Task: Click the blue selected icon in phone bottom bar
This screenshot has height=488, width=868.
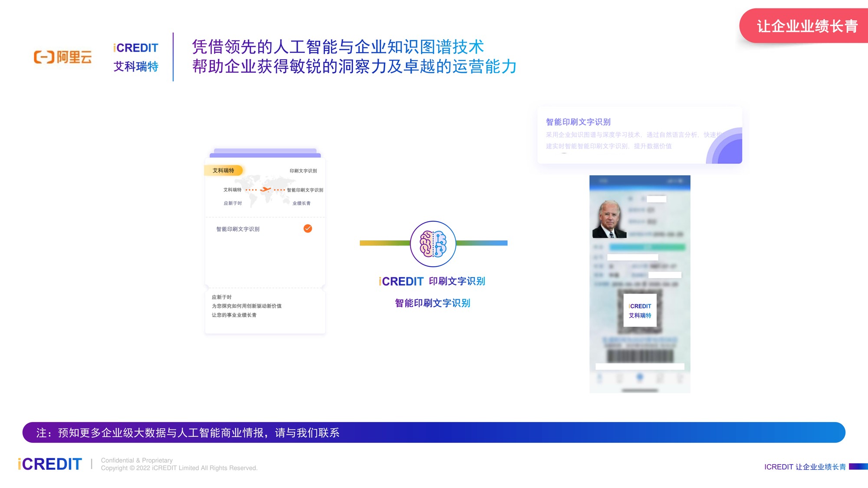Action: (x=640, y=378)
